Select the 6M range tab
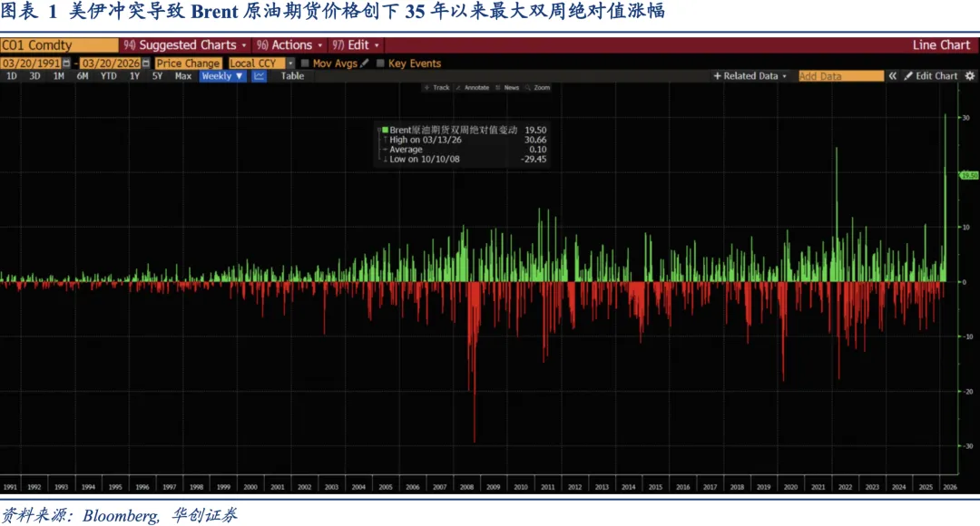The width and height of the screenshot is (980, 526). tap(83, 76)
